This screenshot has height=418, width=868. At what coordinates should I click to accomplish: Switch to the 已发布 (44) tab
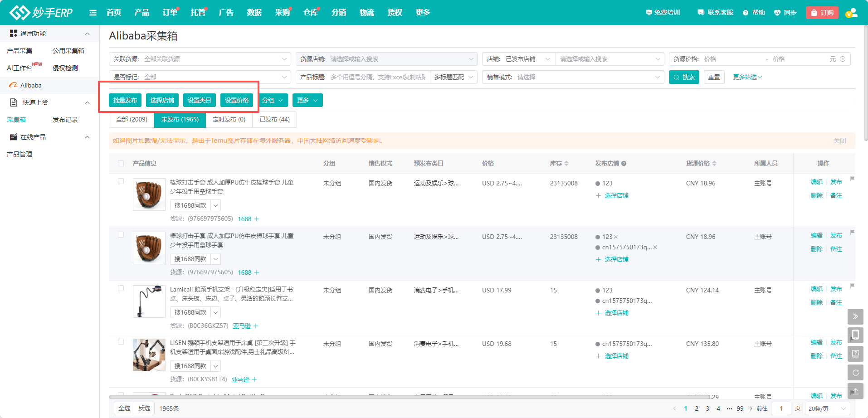(274, 120)
